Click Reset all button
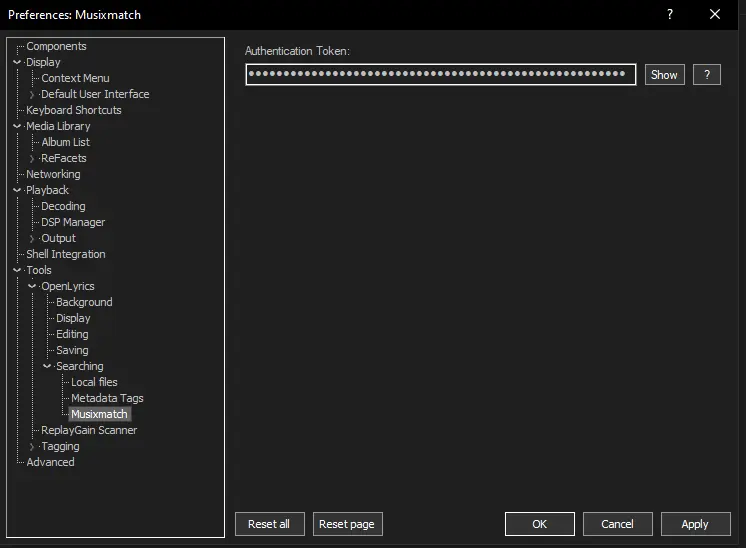Screen dimensions: 746x548 tap(270, 524)
